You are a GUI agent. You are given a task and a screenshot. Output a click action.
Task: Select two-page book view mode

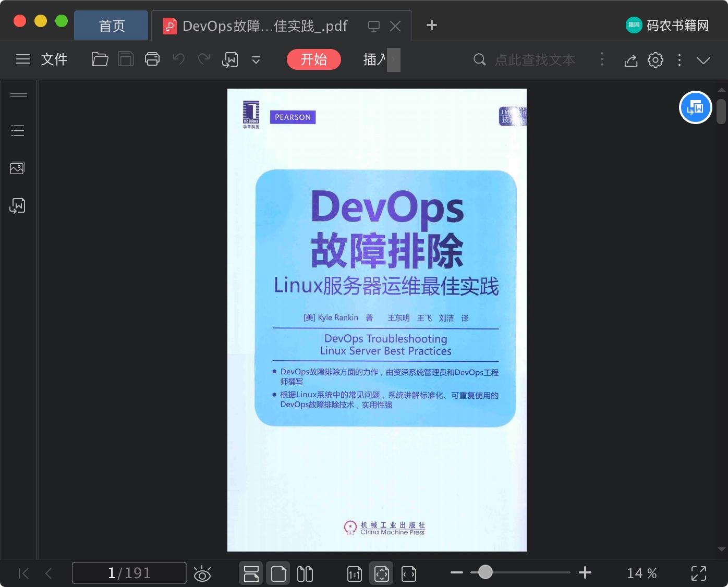(x=305, y=573)
